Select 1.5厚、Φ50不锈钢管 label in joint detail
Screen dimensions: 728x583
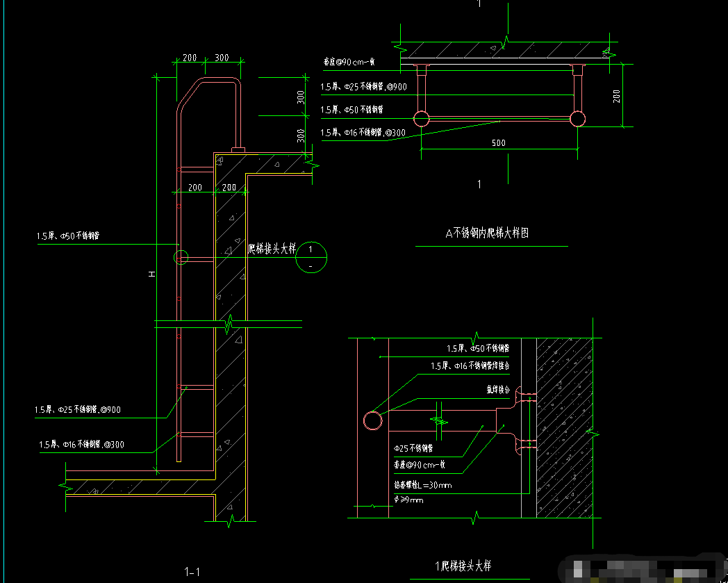(478, 348)
